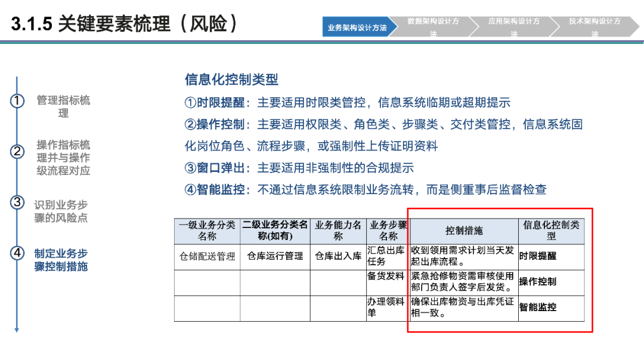Click the line beginning 化岗位角色、流程步骤

[311, 146]
